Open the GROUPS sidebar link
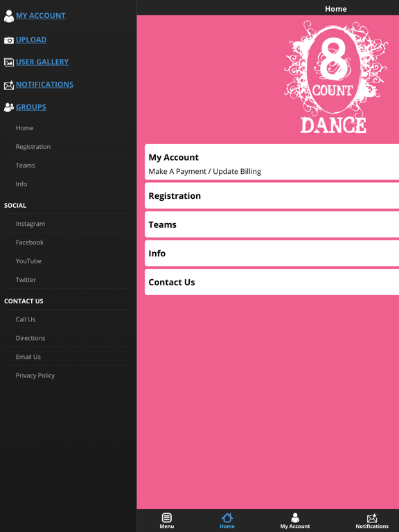 click(31, 107)
